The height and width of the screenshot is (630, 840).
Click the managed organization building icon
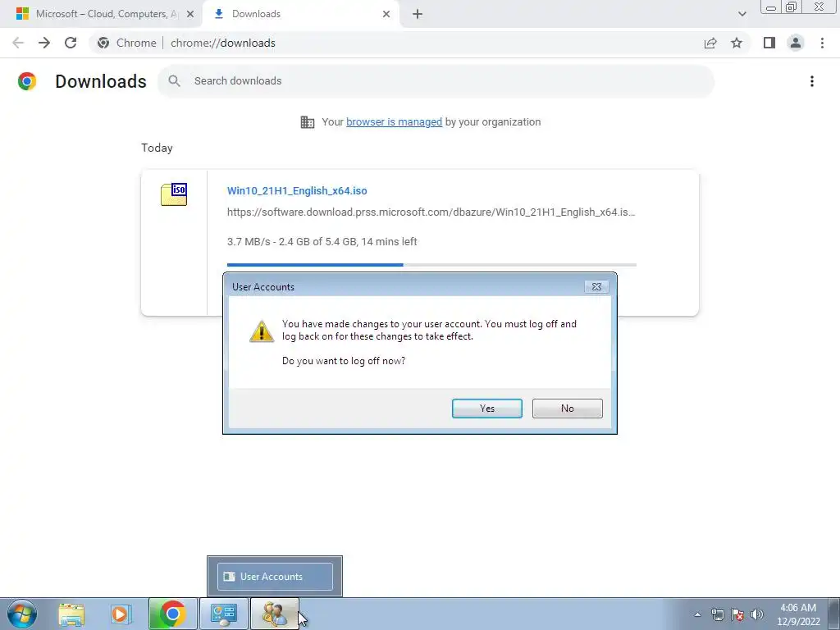(x=308, y=122)
